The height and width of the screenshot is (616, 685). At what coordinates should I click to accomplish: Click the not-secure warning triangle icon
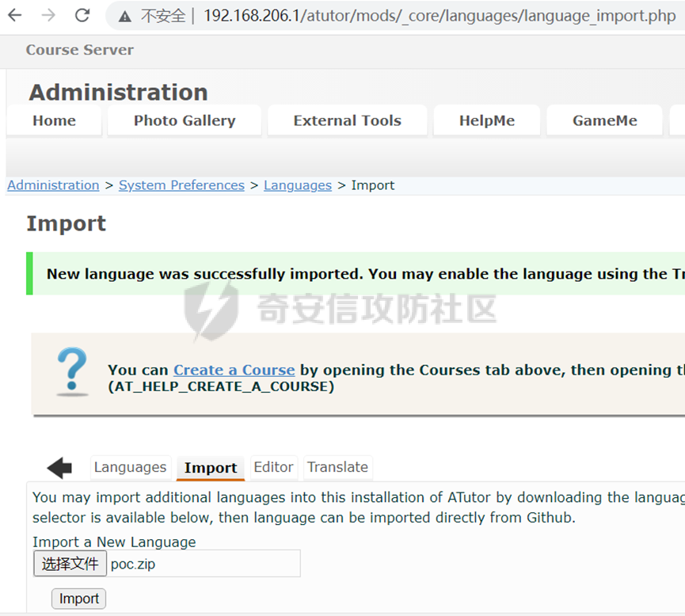125,17
